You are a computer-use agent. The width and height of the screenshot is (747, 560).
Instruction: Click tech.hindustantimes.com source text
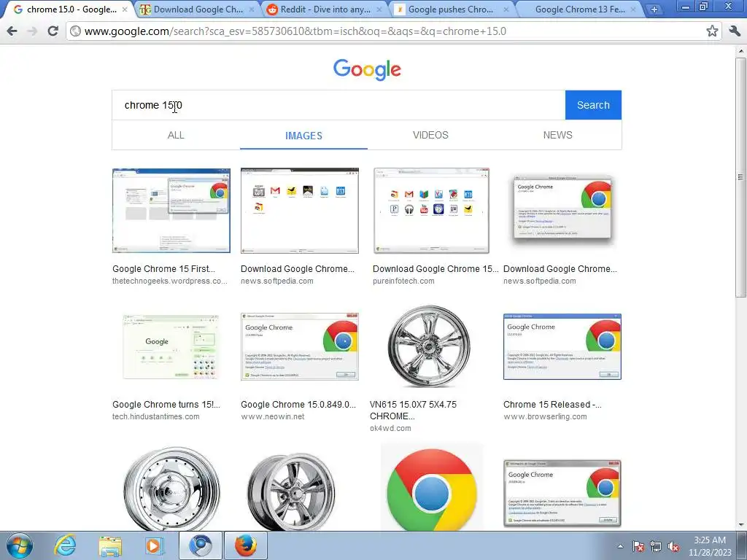[156, 416]
